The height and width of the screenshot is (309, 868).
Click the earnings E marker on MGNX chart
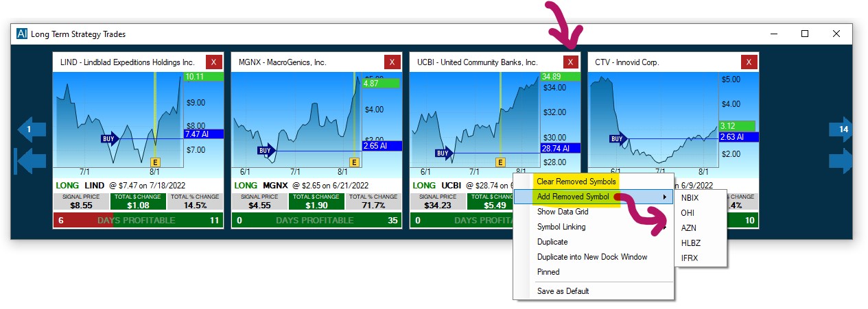point(354,162)
